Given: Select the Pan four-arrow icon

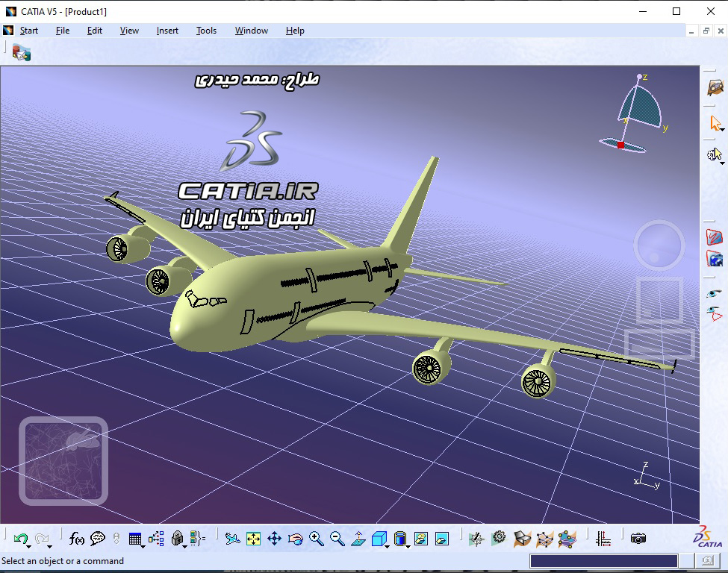Looking at the screenshot, I should (274, 539).
